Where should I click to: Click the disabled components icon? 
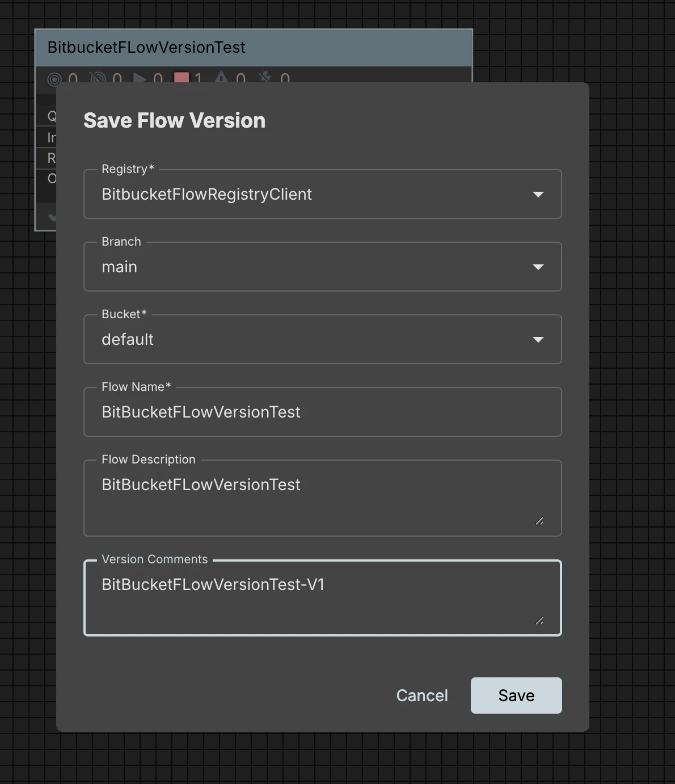(264, 77)
